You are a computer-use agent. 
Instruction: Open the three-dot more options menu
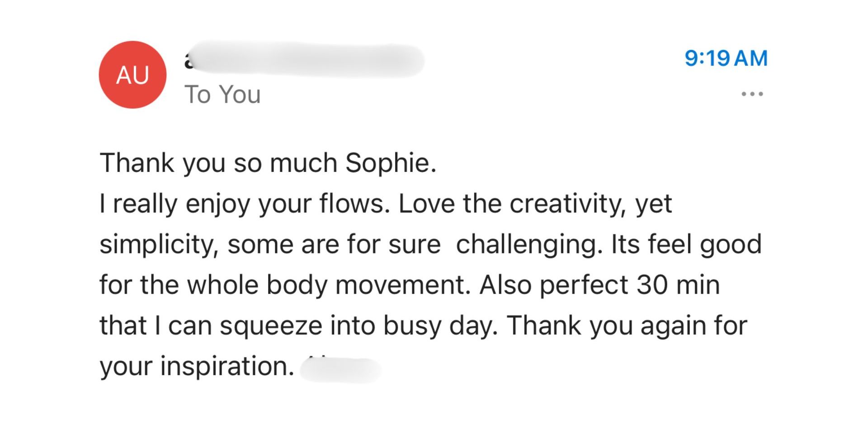point(752,94)
